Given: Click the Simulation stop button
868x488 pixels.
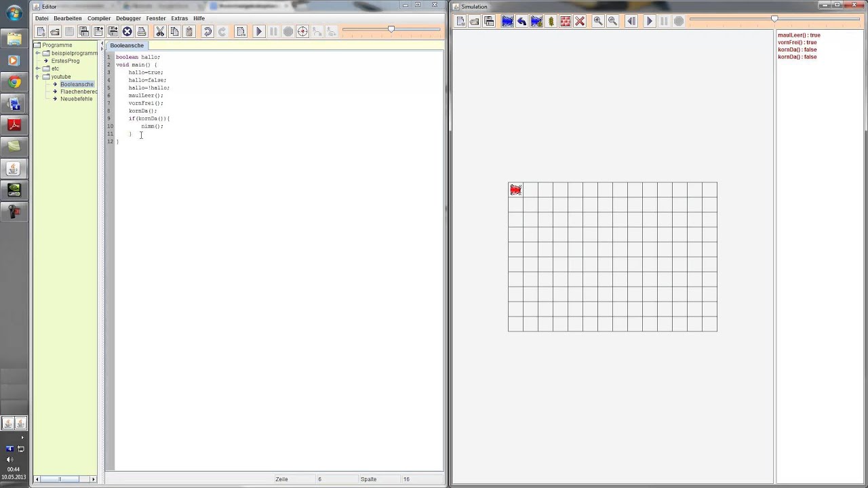Looking at the screenshot, I should (x=678, y=21).
